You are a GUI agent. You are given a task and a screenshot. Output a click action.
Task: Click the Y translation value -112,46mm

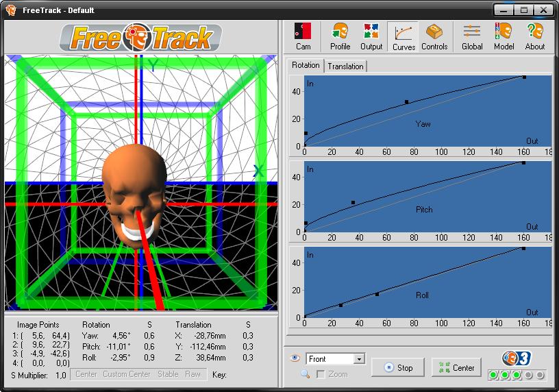point(208,346)
